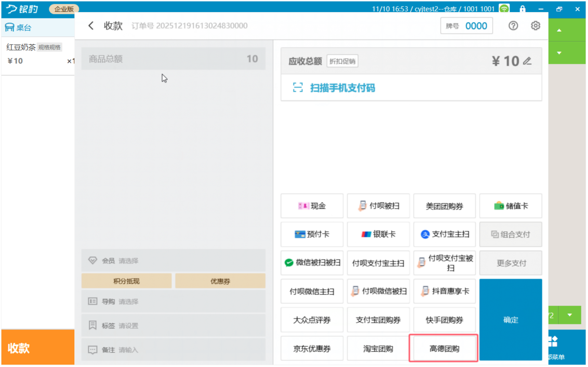588x367 pixels.
Task: Open the settings gear icon
Action: tap(535, 26)
